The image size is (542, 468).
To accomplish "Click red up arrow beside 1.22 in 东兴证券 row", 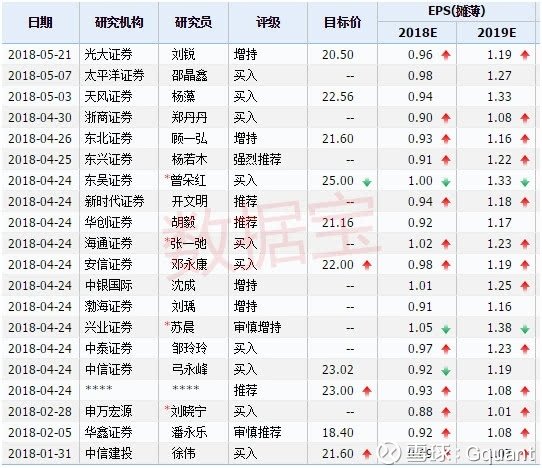I will 525,160.
